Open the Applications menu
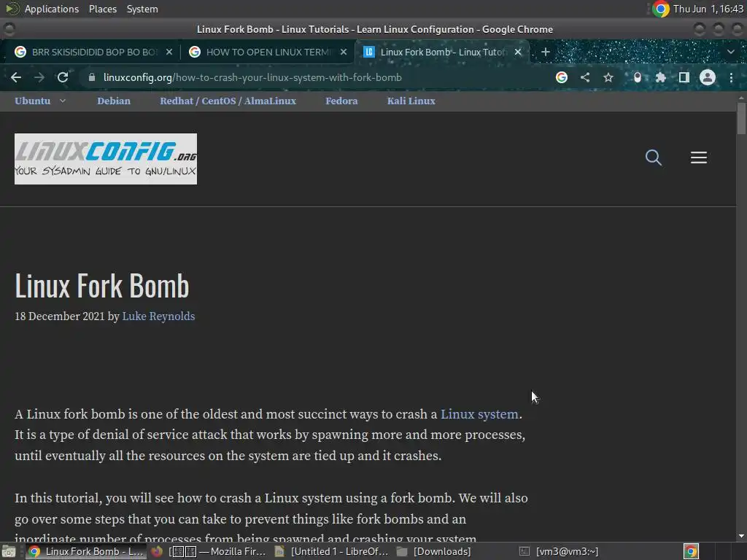 pyautogui.click(x=52, y=9)
